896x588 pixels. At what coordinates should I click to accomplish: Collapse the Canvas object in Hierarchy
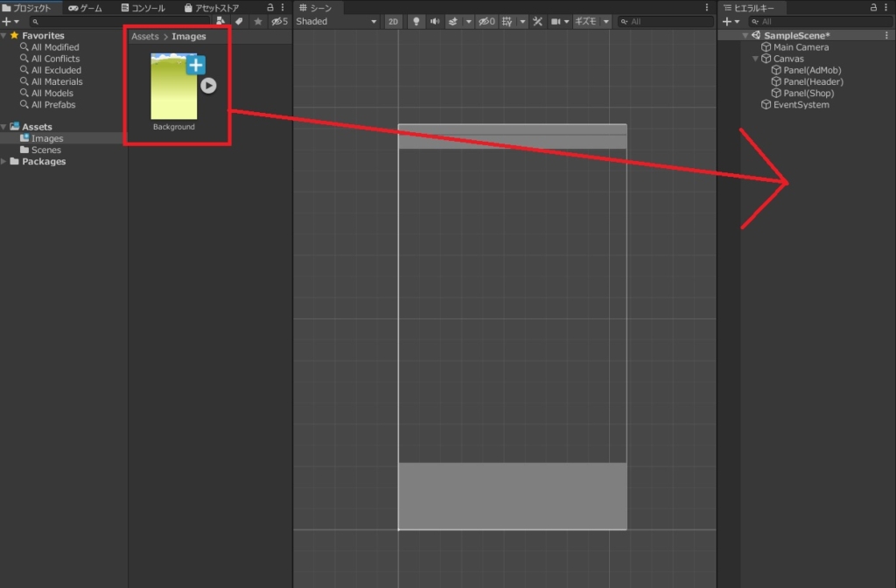click(755, 59)
